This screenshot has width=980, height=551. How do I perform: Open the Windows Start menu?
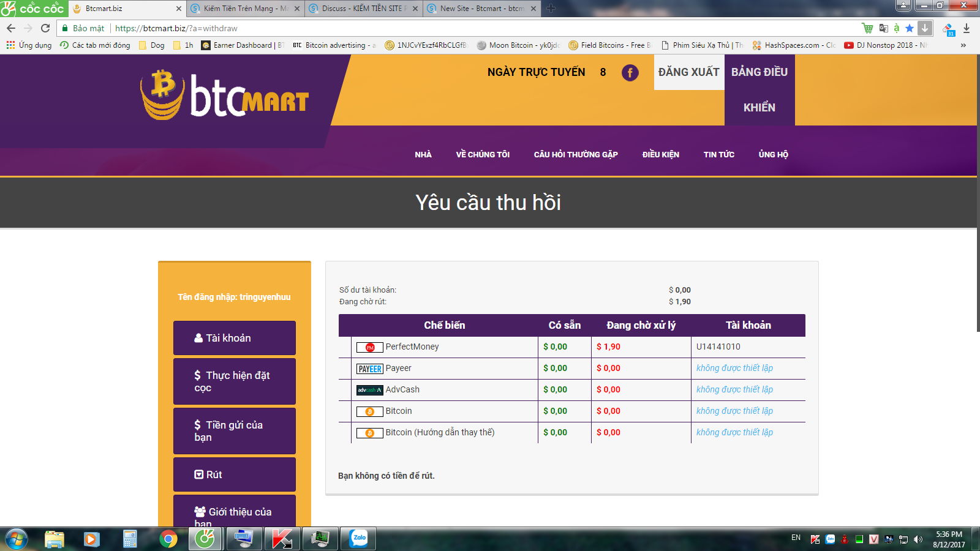tap(16, 539)
